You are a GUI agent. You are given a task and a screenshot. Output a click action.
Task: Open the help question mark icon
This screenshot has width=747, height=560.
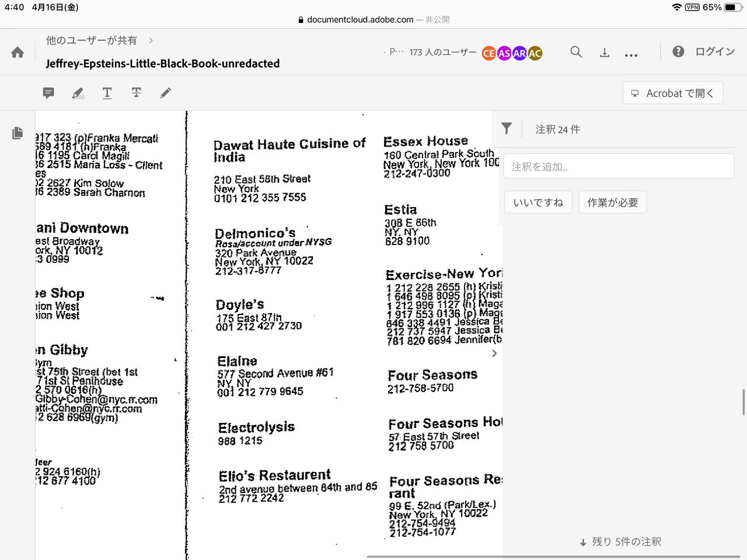point(678,51)
